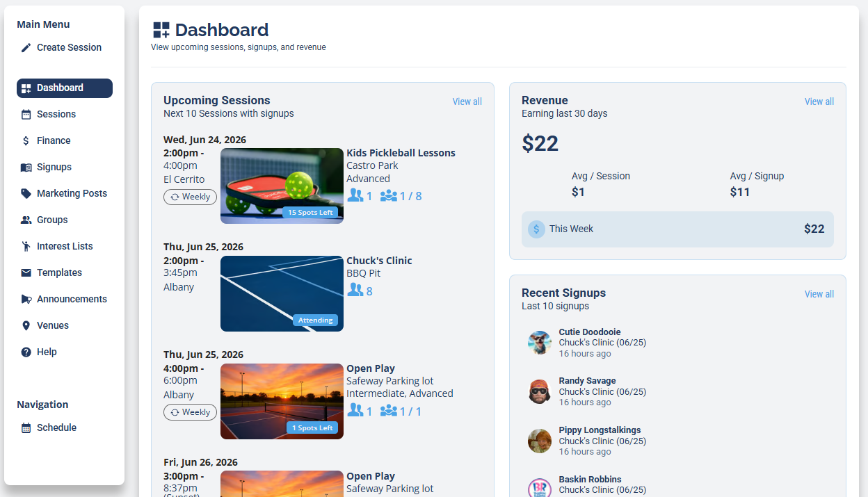The height and width of the screenshot is (497, 868).
Task: Click the Interest Lists person icon
Action: (26, 246)
